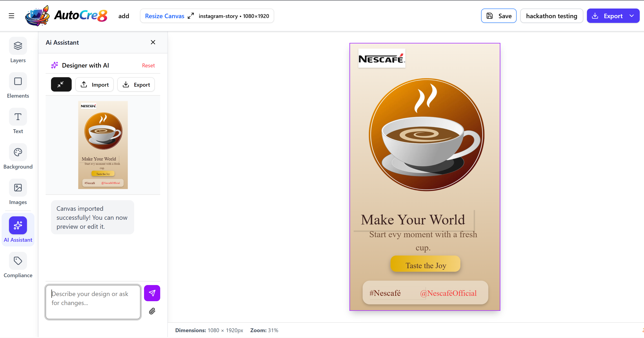Select the Text tool in sidebar
Viewport: 644px width, 338px height.
point(18,117)
